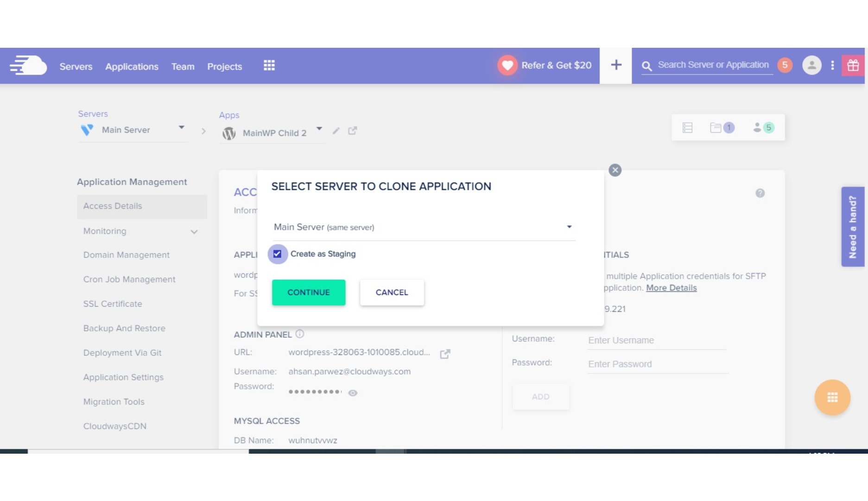This screenshot has height=501, width=868.
Task: Open notifications badge showing 5
Action: pyautogui.click(x=785, y=65)
